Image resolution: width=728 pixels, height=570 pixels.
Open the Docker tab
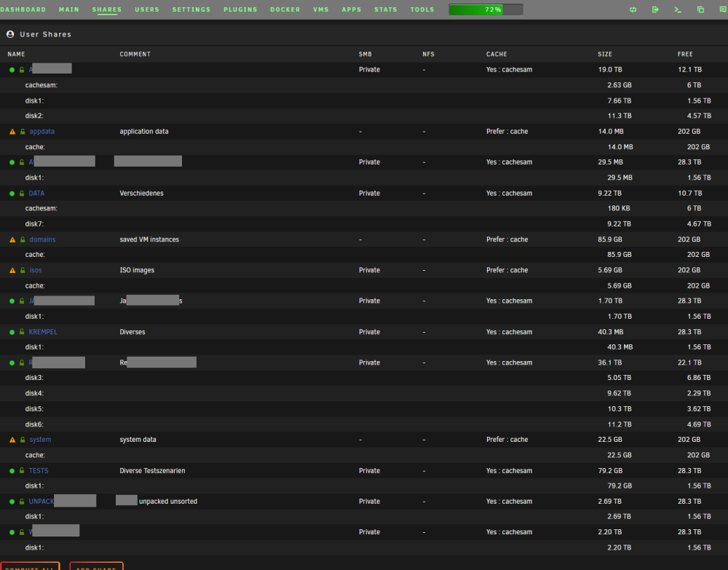point(285,9)
